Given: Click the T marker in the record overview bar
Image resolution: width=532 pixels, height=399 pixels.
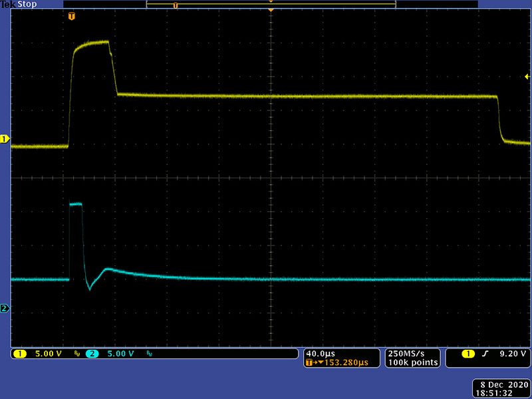Looking at the screenshot, I should coord(176,5).
